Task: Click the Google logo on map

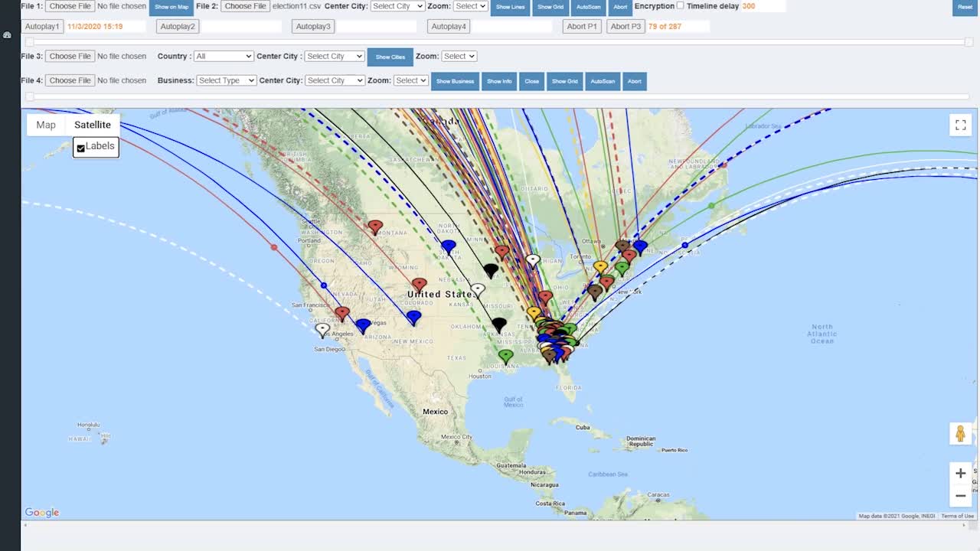Action: [x=42, y=513]
